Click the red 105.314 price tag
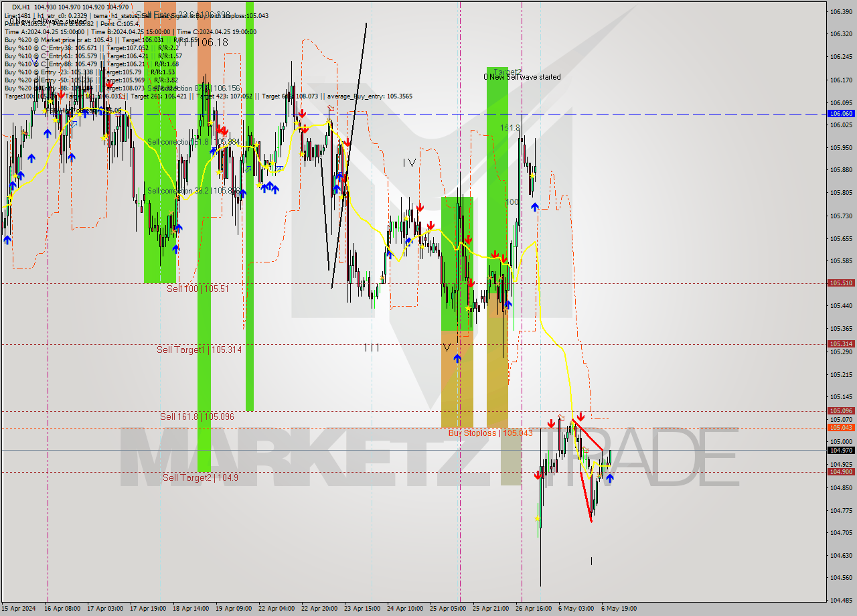 click(841, 343)
